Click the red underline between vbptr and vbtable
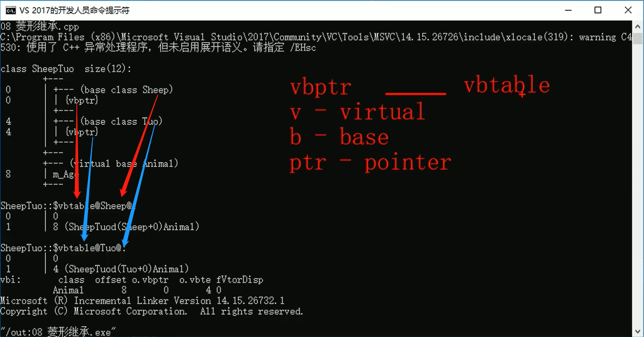Image resolution: width=644 pixels, height=337 pixels. click(416, 94)
